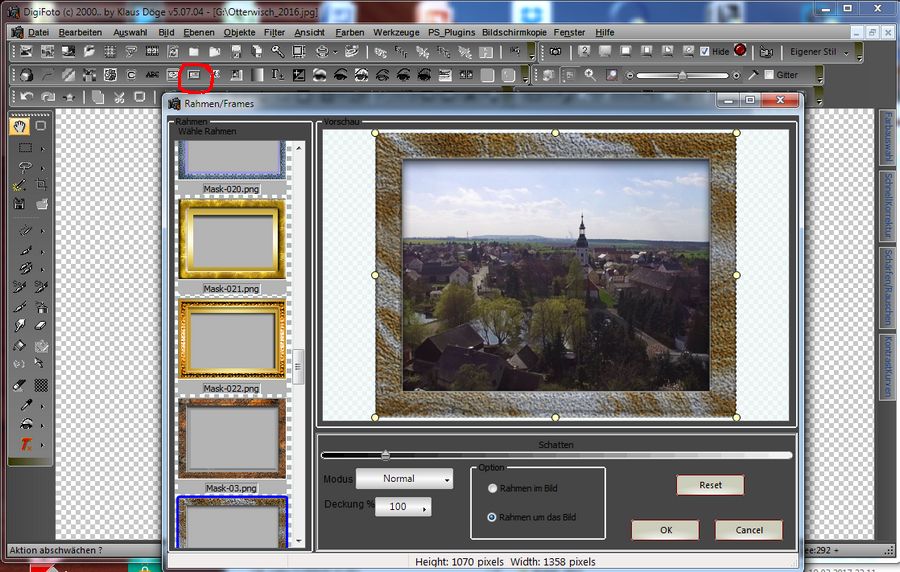Open the Eigener Stil dropdown

click(x=818, y=52)
